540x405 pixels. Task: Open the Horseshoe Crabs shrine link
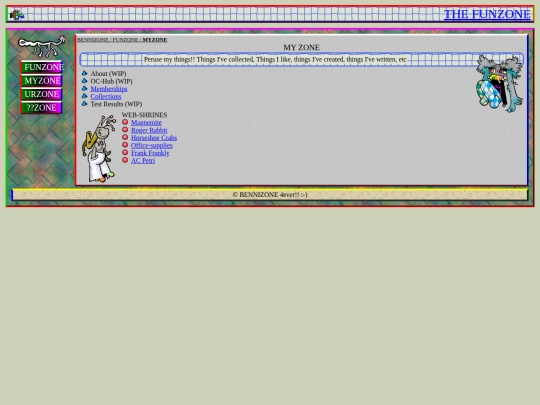(x=154, y=138)
